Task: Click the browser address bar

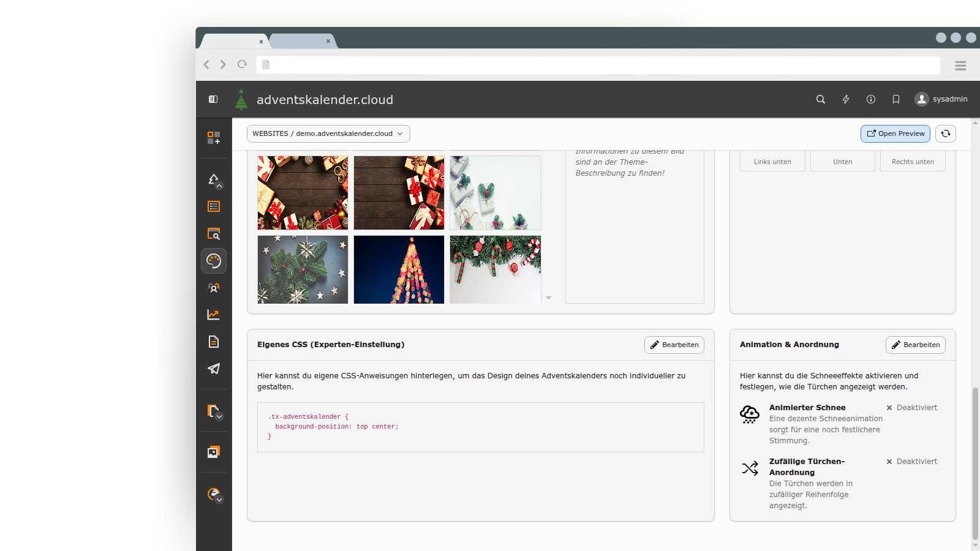Action: pyautogui.click(x=598, y=65)
